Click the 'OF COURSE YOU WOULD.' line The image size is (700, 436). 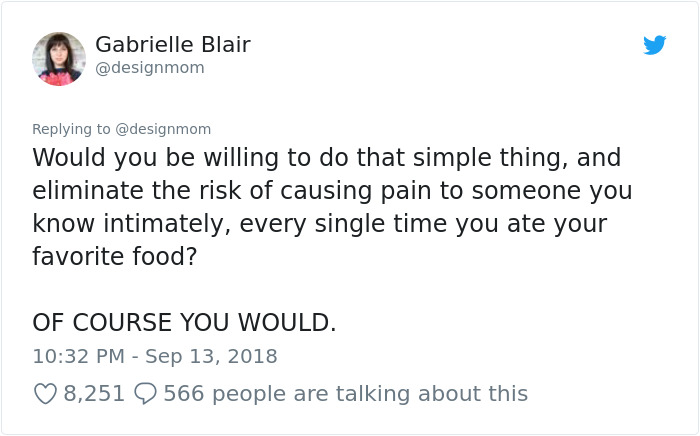pos(184,323)
